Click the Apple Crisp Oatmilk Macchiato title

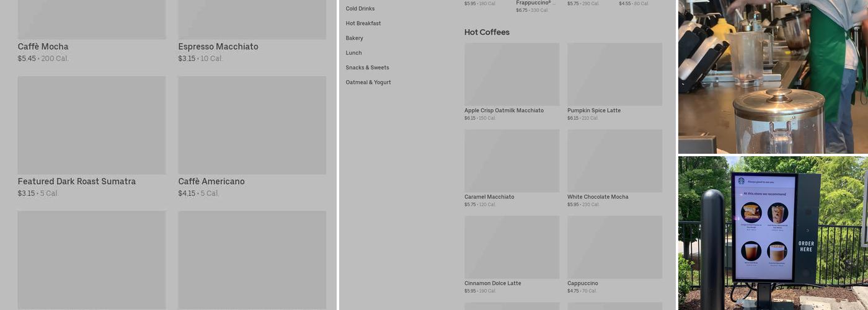(504, 110)
